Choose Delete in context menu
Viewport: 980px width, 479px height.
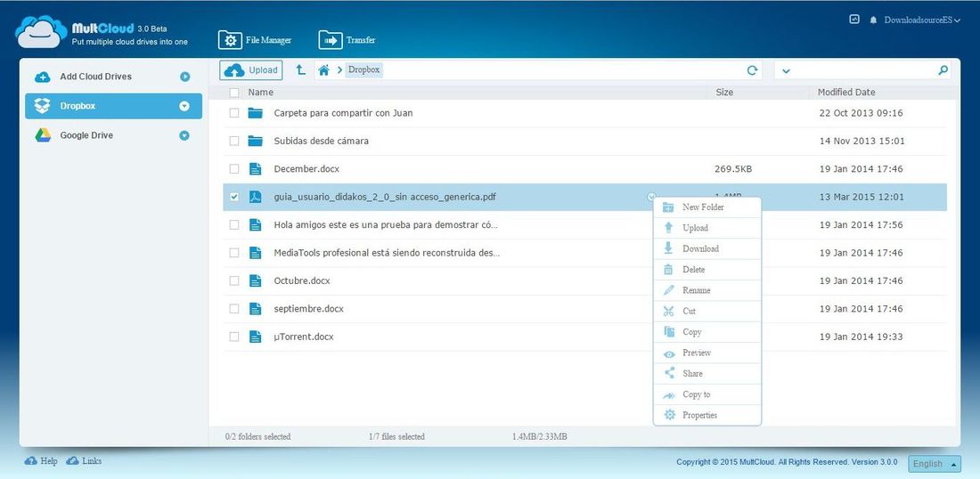[x=706, y=270]
